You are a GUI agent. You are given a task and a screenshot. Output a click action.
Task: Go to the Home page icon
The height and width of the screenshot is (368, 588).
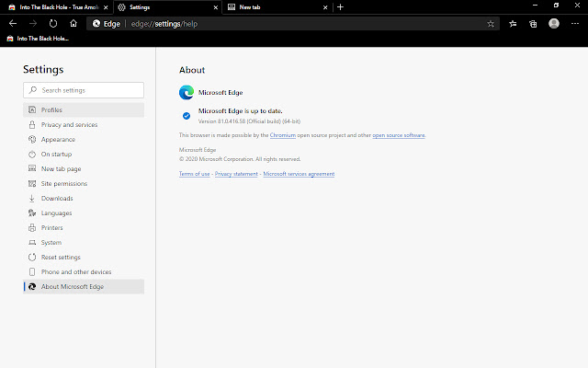click(73, 23)
